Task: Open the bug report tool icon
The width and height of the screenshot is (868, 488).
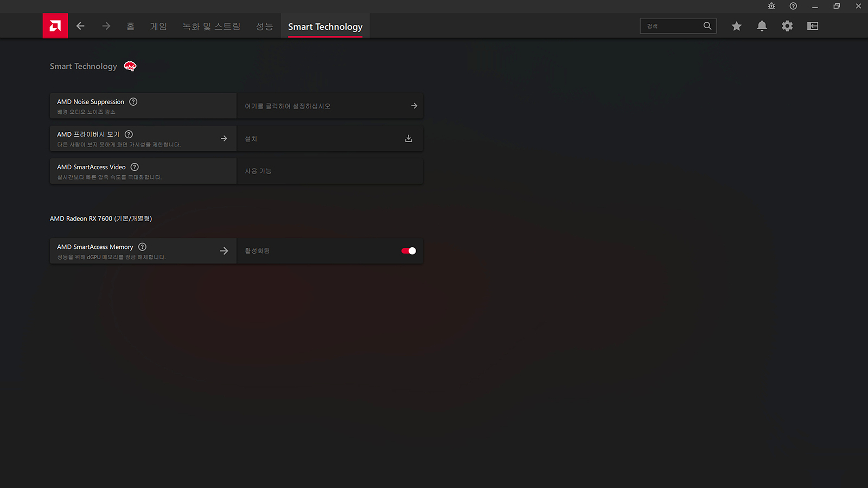Action: (771, 6)
